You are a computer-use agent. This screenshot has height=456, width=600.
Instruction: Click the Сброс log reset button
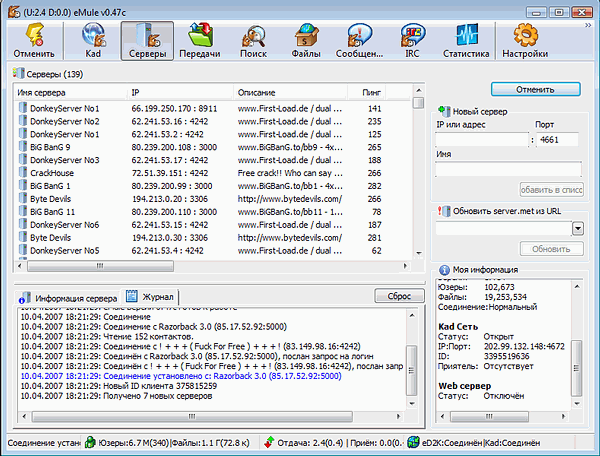[x=399, y=296]
